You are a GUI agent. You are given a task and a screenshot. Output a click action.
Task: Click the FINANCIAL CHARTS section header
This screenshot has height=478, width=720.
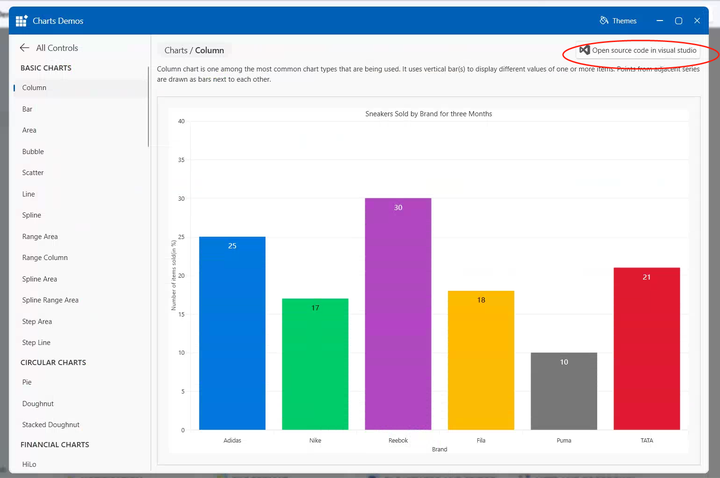[55, 444]
